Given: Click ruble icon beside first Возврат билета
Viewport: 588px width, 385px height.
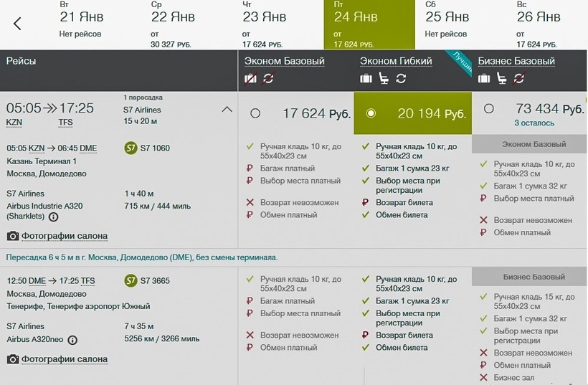Looking at the screenshot, I should point(365,202).
